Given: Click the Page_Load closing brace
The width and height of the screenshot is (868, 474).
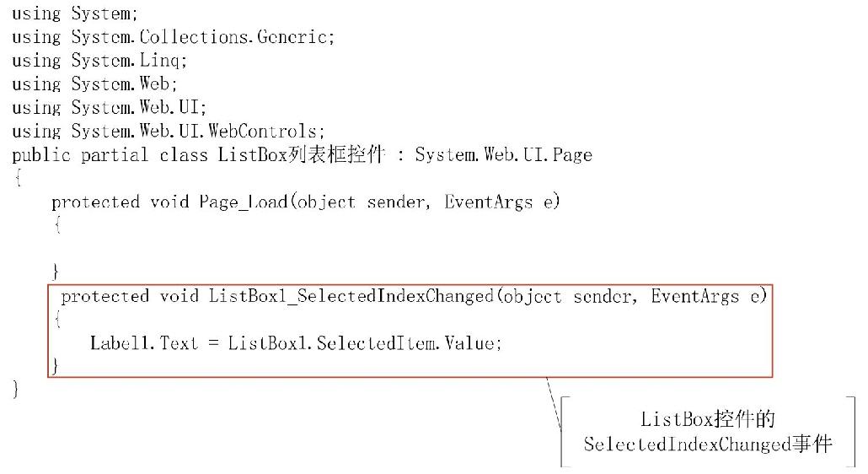Looking at the screenshot, I should (55, 272).
